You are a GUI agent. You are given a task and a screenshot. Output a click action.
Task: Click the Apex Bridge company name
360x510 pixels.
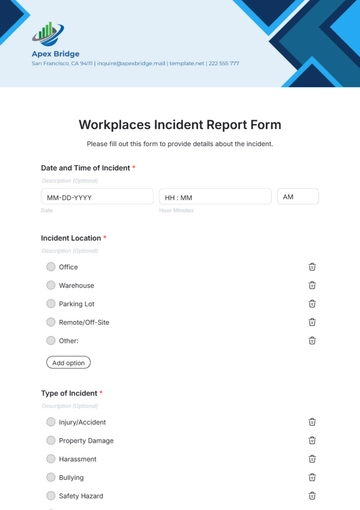tap(56, 54)
